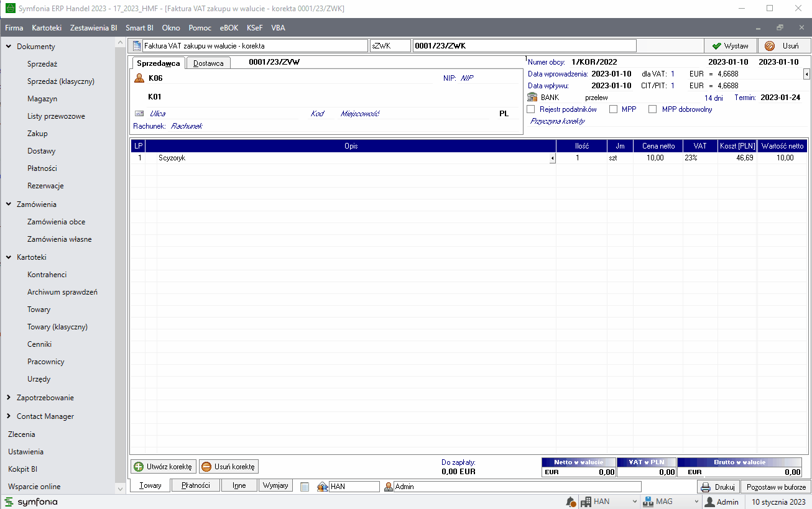The image size is (812, 509).
Task: Click the user icon beside the Admin field
Action: point(389,487)
